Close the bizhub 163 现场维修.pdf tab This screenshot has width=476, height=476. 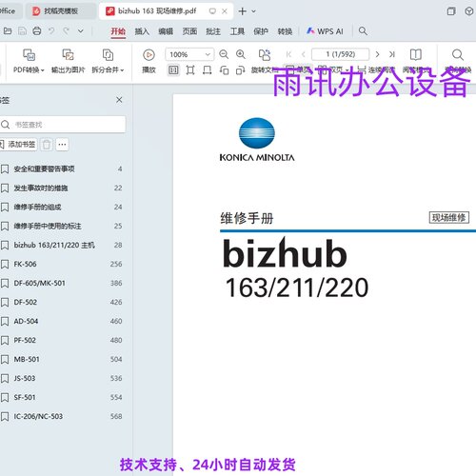pos(225,11)
